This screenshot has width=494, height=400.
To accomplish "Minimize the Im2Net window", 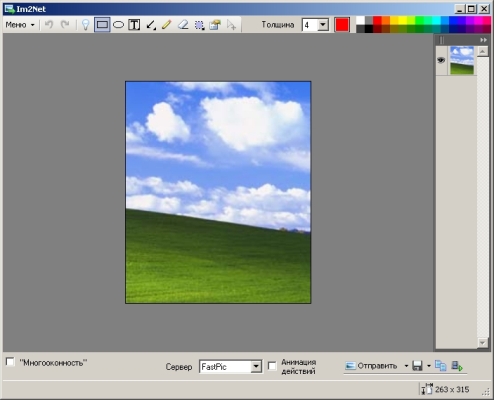I will pyautogui.click(x=460, y=9).
